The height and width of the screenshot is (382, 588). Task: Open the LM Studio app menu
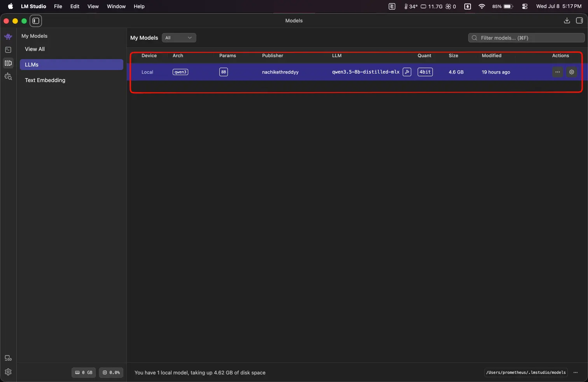coord(33,6)
